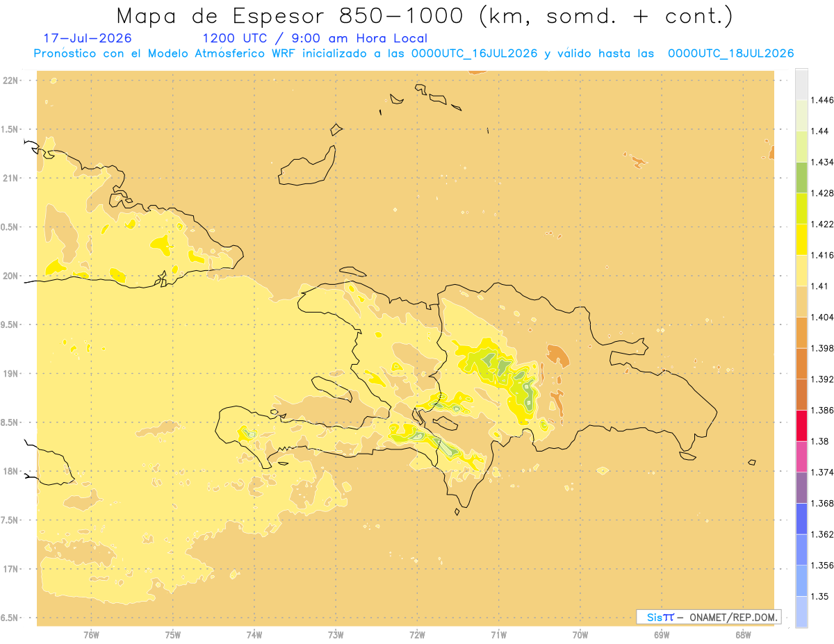Screen dimensions: 834x644
Task: Click the '18N' latitude label
Action: pyautogui.click(x=10, y=472)
